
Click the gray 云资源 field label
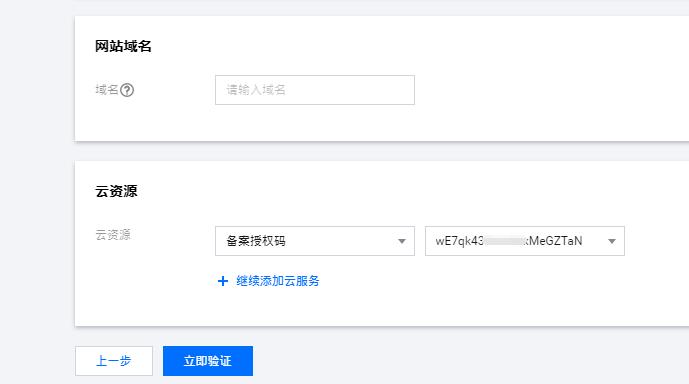pyautogui.click(x=113, y=235)
